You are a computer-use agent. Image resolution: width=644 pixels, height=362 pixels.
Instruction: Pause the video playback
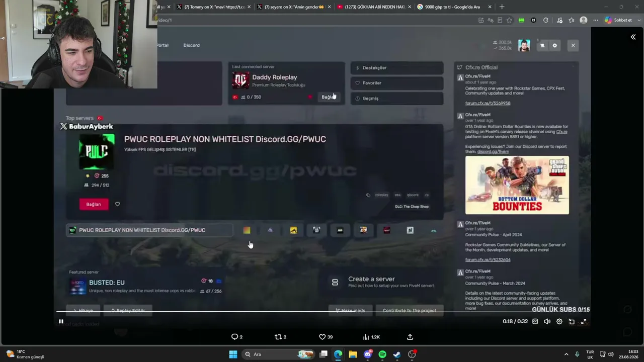(61, 321)
